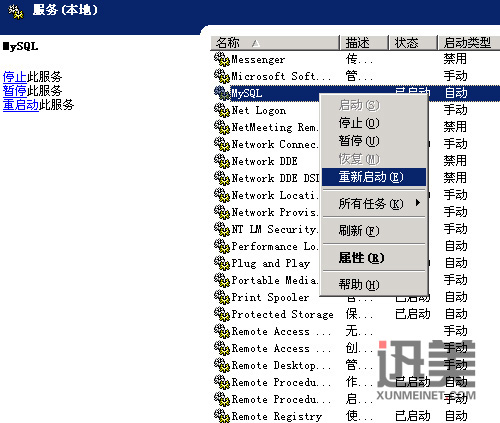Click the 停止 this service link
Viewport: 500px width, 423px height.
tap(15, 77)
